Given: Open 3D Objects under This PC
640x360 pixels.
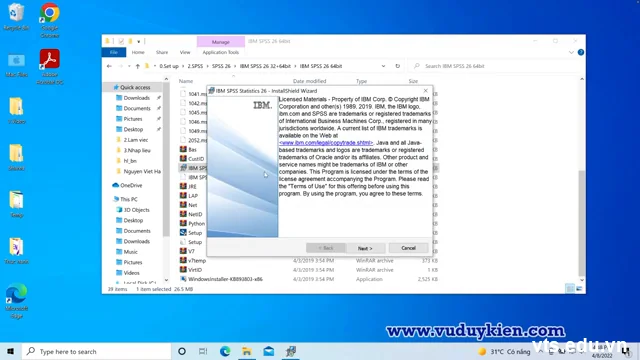Looking at the screenshot, I should 136,210.
